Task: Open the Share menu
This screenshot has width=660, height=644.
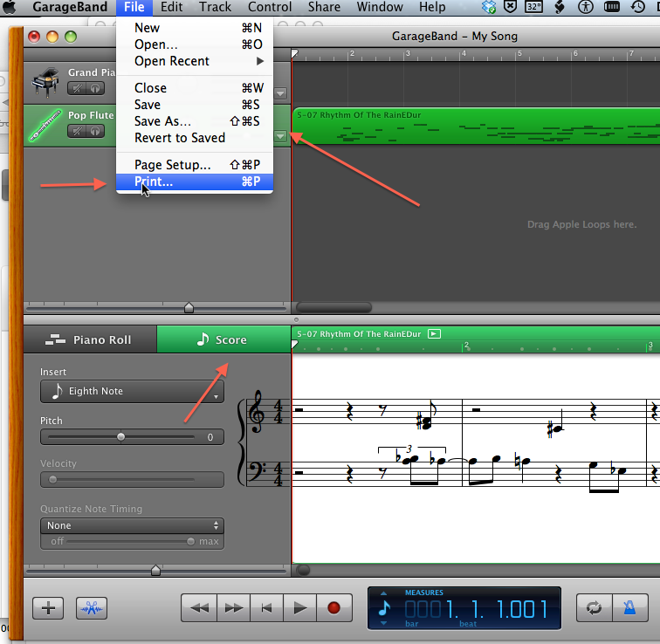Action: (324, 7)
